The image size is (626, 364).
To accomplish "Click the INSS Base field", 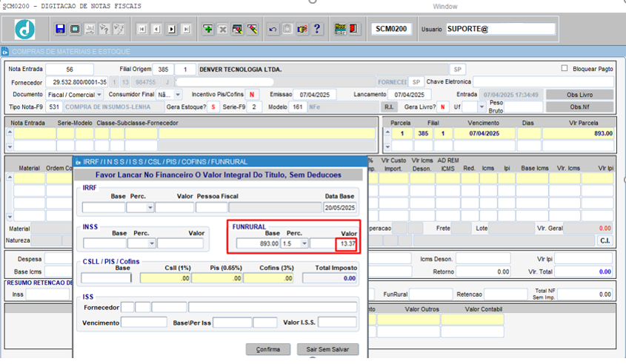I will [104, 243].
